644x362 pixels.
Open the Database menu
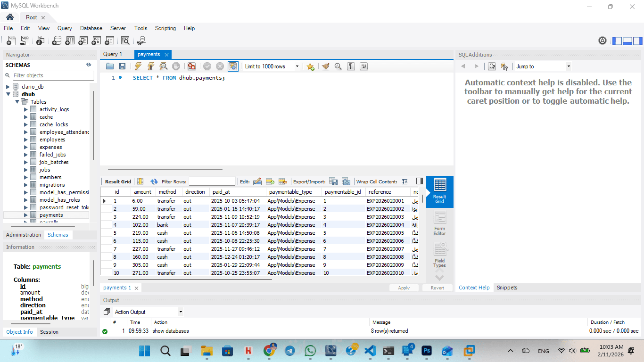(91, 28)
